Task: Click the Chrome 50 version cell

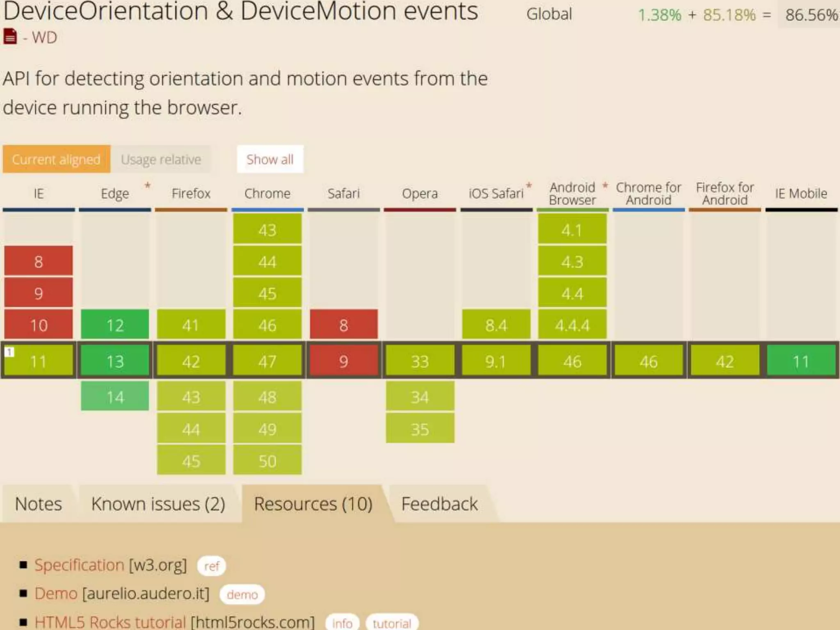Action: 267,461
